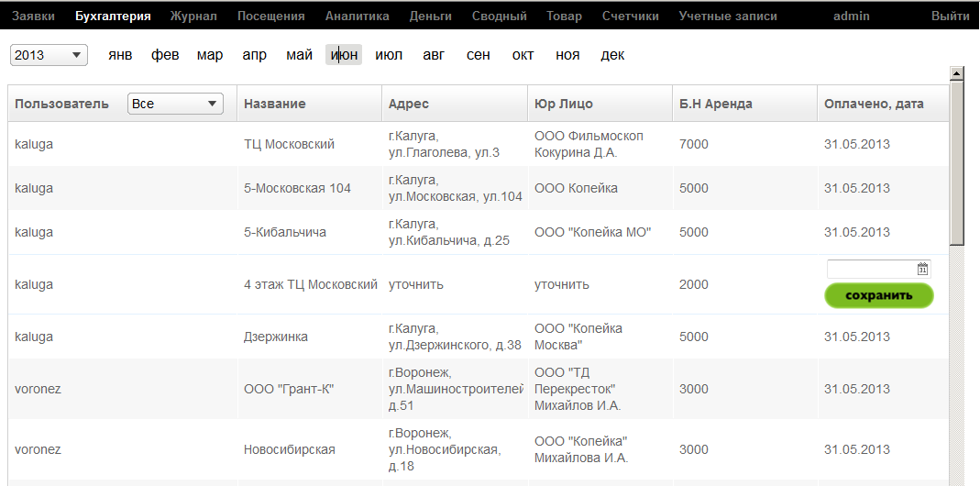Select the month окт
Screen dimensions: 980x486
coord(523,55)
